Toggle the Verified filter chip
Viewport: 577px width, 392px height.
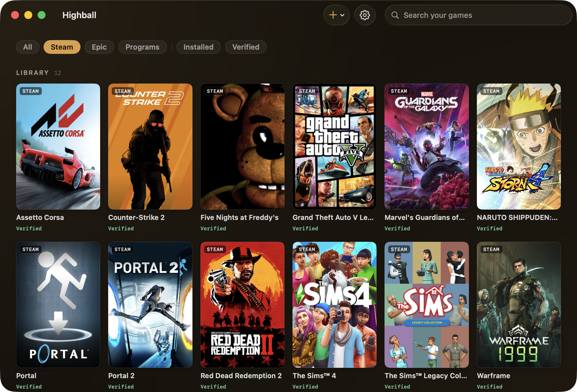pyautogui.click(x=246, y=47)
